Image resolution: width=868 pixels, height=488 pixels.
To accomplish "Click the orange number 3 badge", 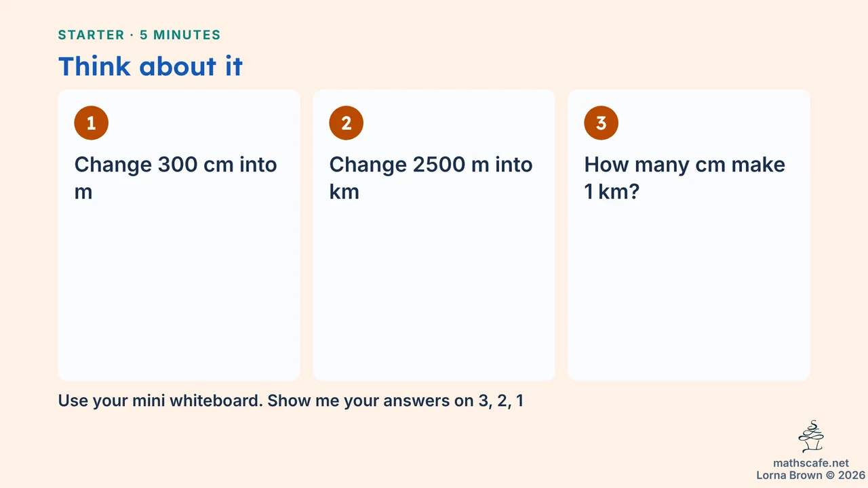I will coord(601,123).
